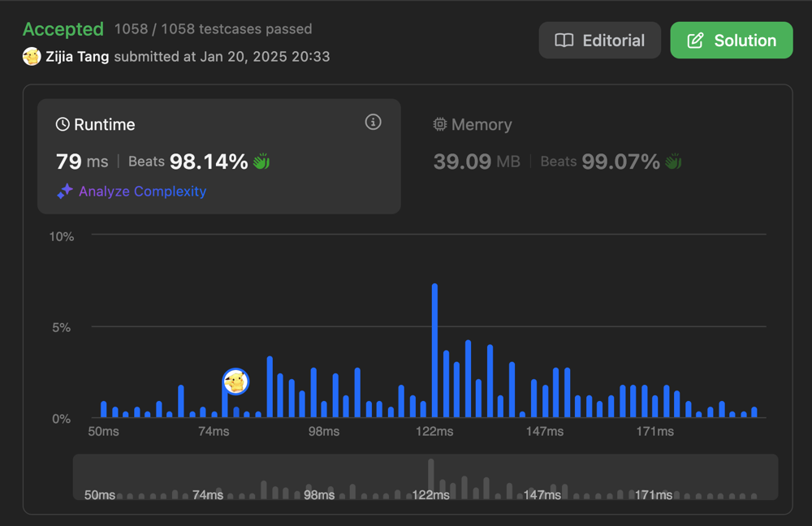
Task: Click the pencil icon on the Solution button
Action: click(696, 41)
